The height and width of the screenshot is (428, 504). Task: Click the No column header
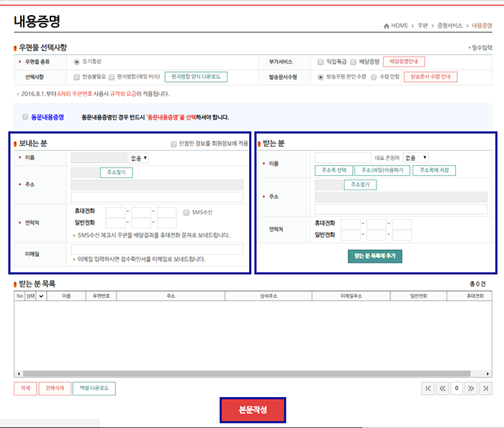pos(19,296)
